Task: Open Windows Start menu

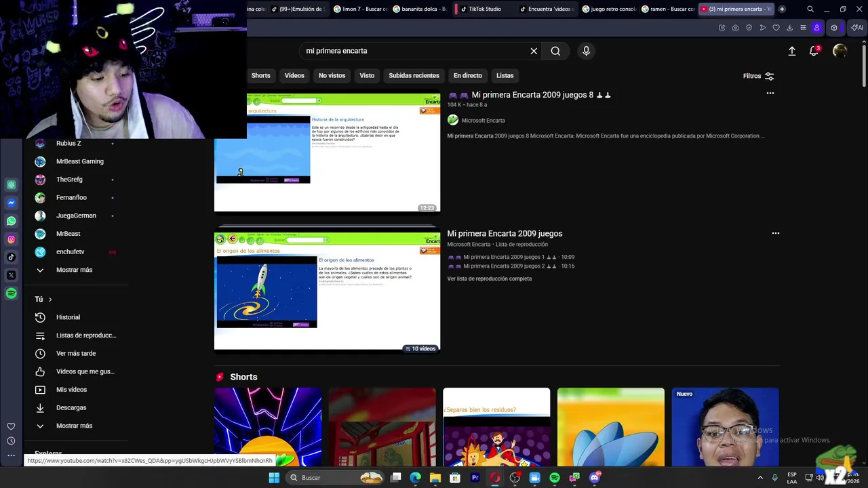Action: [x=274, y=478]
